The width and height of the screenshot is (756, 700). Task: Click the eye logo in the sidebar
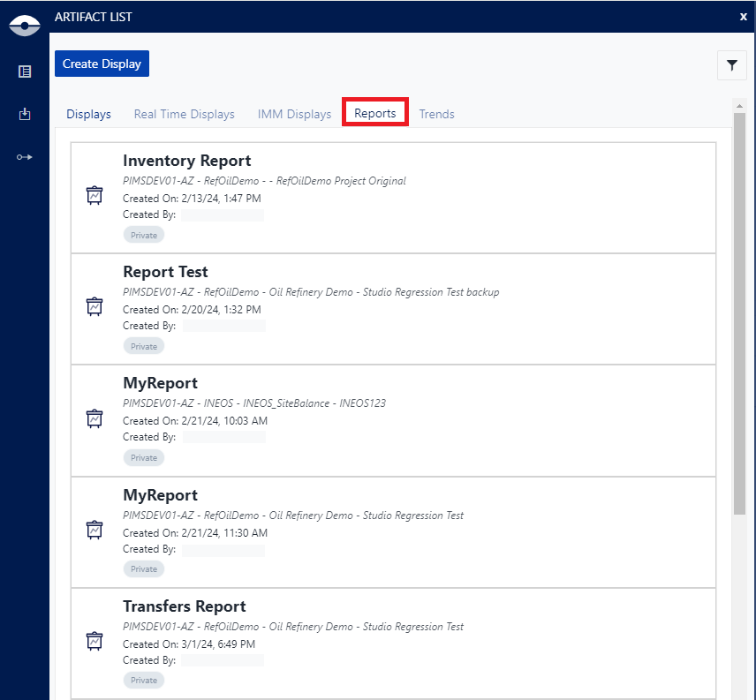25,26
